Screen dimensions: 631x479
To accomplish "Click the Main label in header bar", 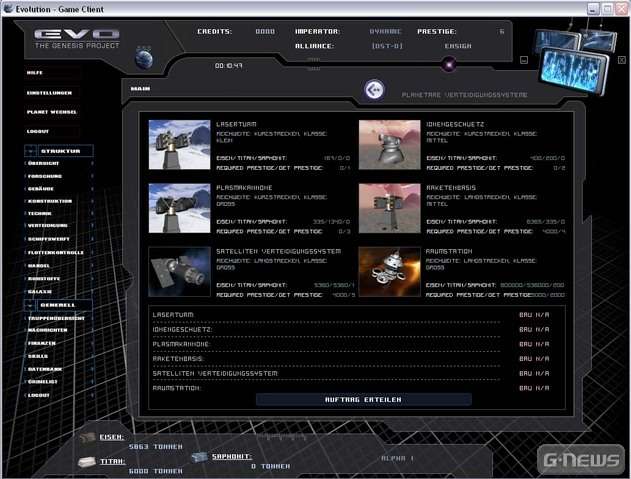I will tap(140, 89).
